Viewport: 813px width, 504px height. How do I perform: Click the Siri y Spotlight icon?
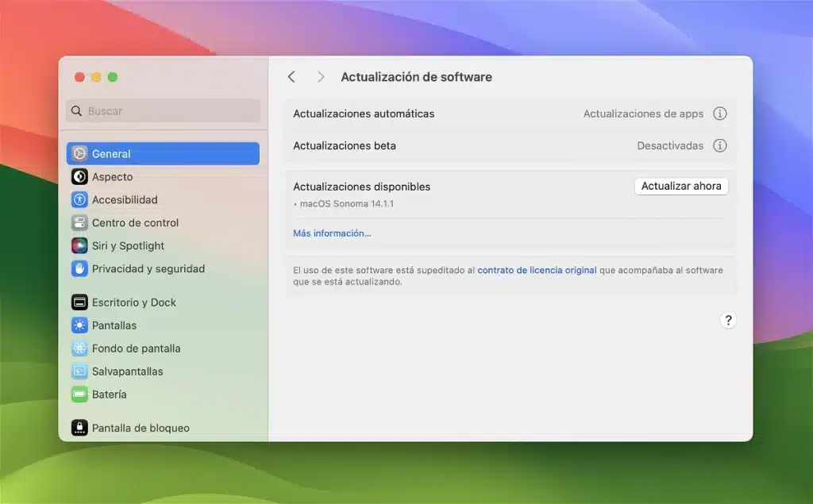coord(79,246)
